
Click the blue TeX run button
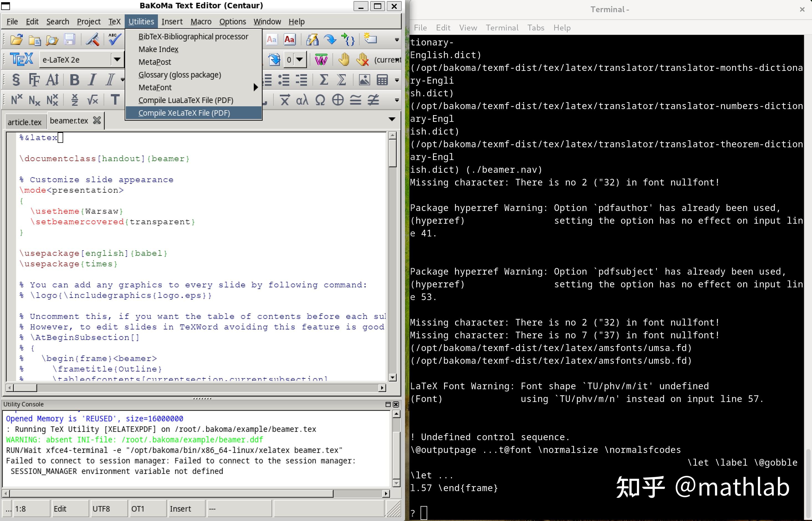pos(22,60)
